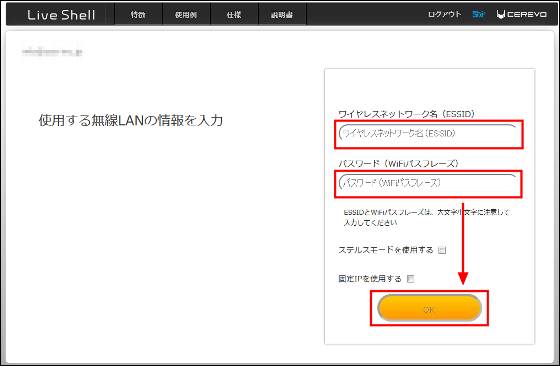Screen dimensions: 560x366
Task: Click the Live Shell logo
Action: pos(61,15)
